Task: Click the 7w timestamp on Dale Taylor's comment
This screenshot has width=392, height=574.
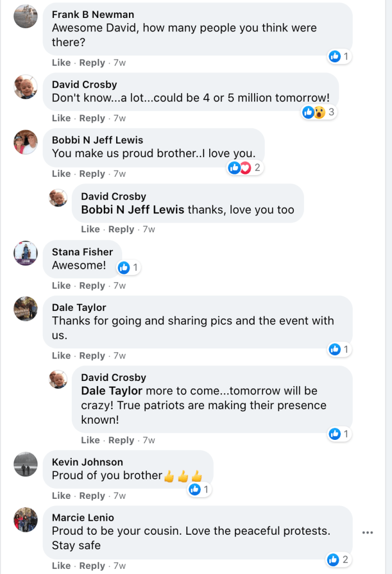Action: click(119, 356)
